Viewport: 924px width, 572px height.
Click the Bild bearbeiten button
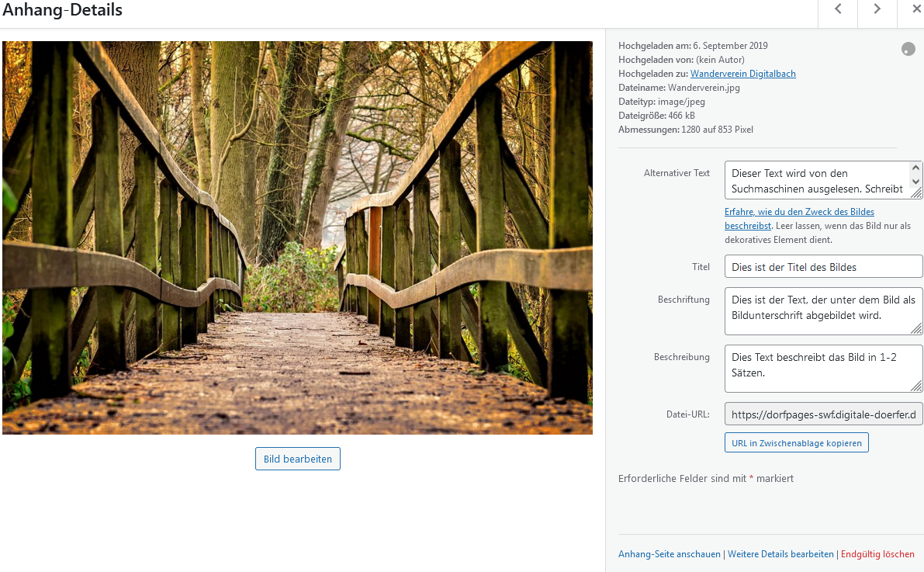pos(297,459)
